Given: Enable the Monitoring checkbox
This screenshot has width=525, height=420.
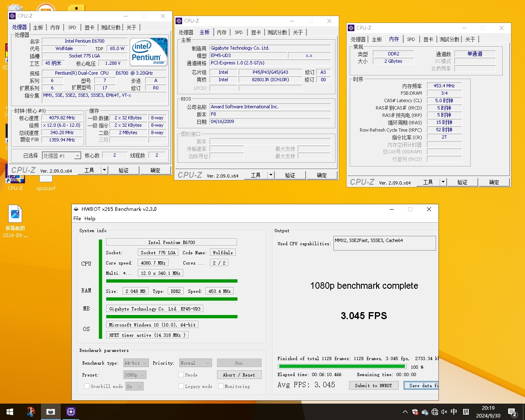Looking at the screenshot, I should click(x=221, y=386).
